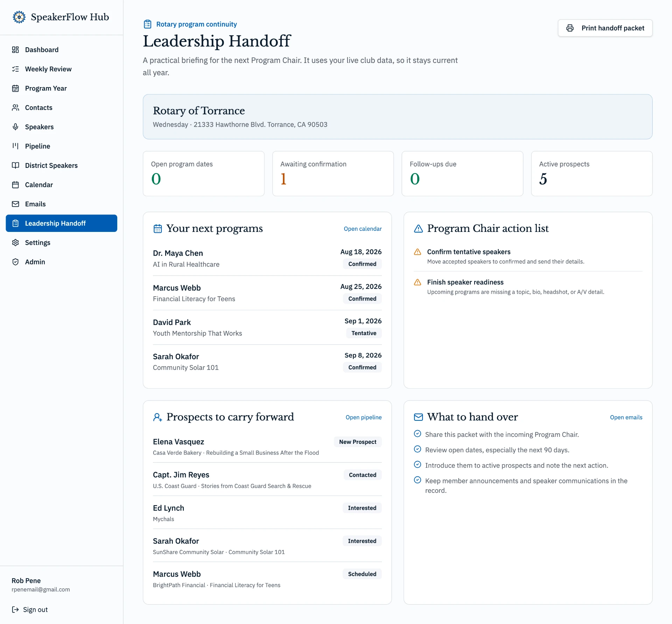This screenshot has height=624, width=672.
Task: Click the Dashboard grid icon
Action: [x=15, y=50]
